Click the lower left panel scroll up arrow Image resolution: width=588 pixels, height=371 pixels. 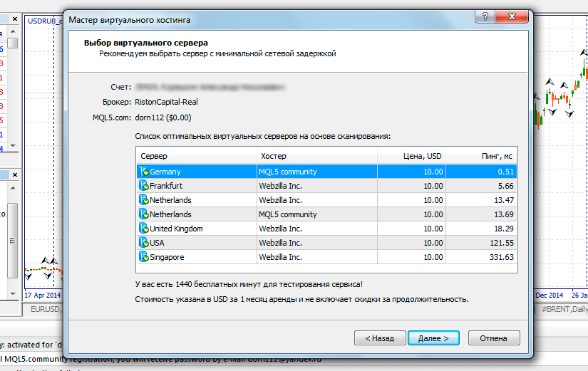pyautogui.click(x=13, y=188)
